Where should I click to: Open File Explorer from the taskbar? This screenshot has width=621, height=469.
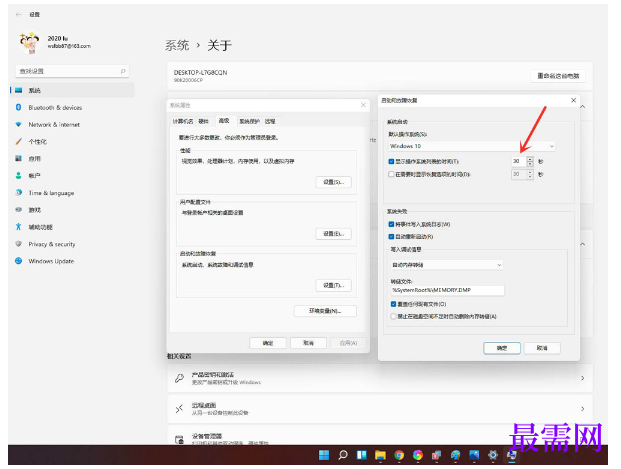[x=380, y=455]
